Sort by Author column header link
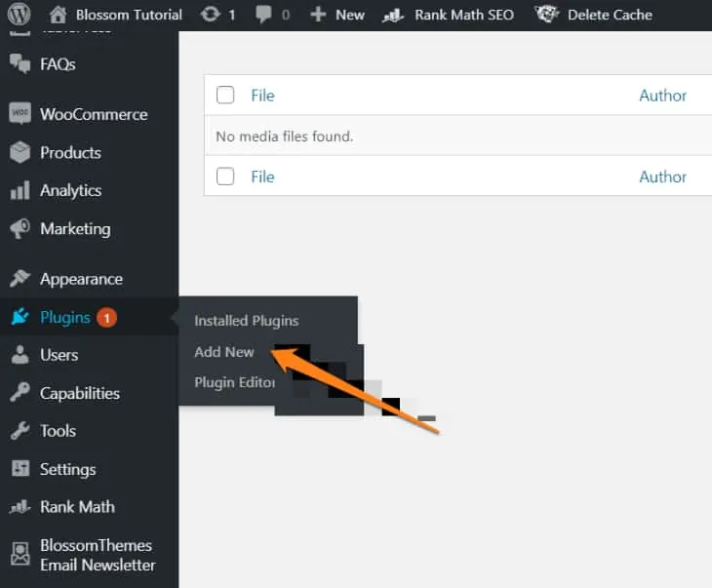Viewport: 712px width, 588px height. (x=662, y=96)
